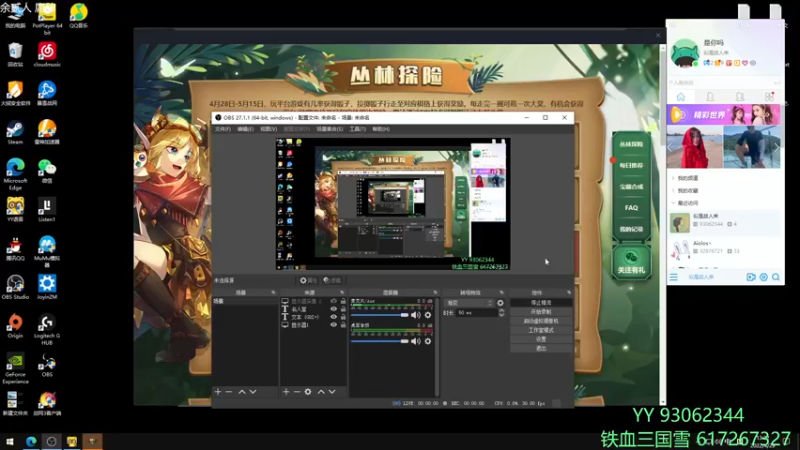
Task: Open QQ Music desktop shortcut
Action: coord(79,15)
